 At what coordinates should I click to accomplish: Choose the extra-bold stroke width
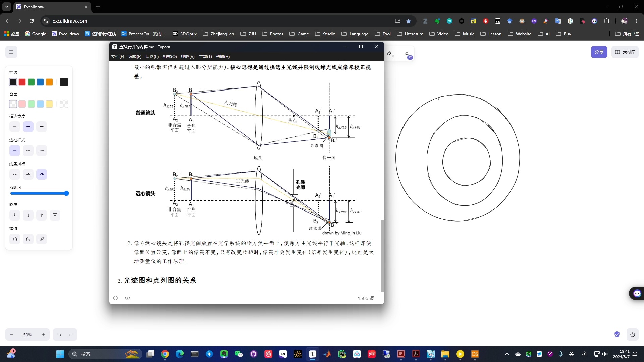click(x=42, y=127)
